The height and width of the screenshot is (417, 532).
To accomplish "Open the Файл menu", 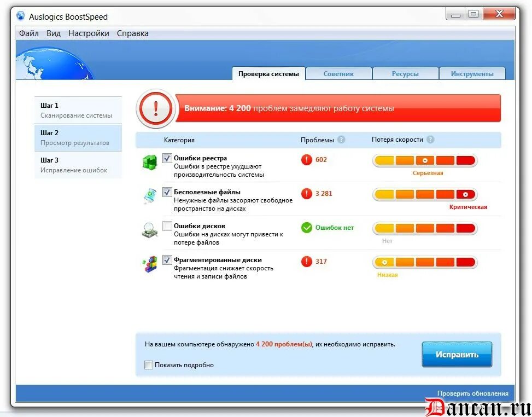I will click(29, 33).
